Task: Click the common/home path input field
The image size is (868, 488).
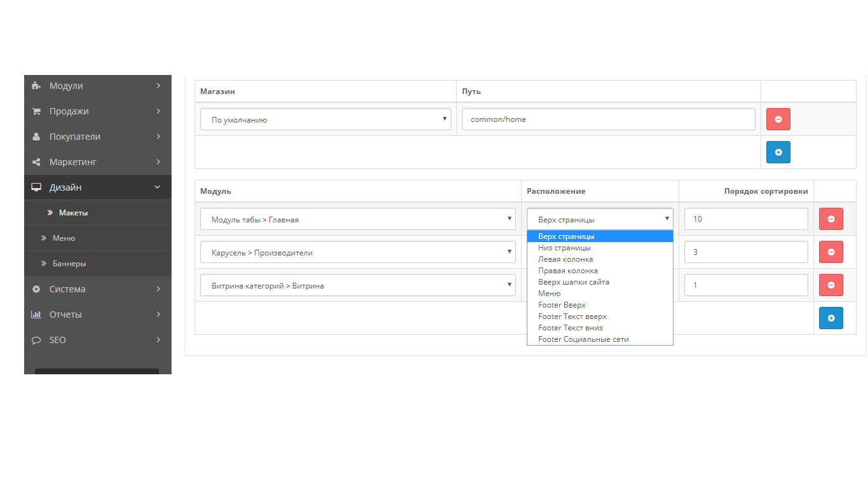Action: [x=608, y=119]
